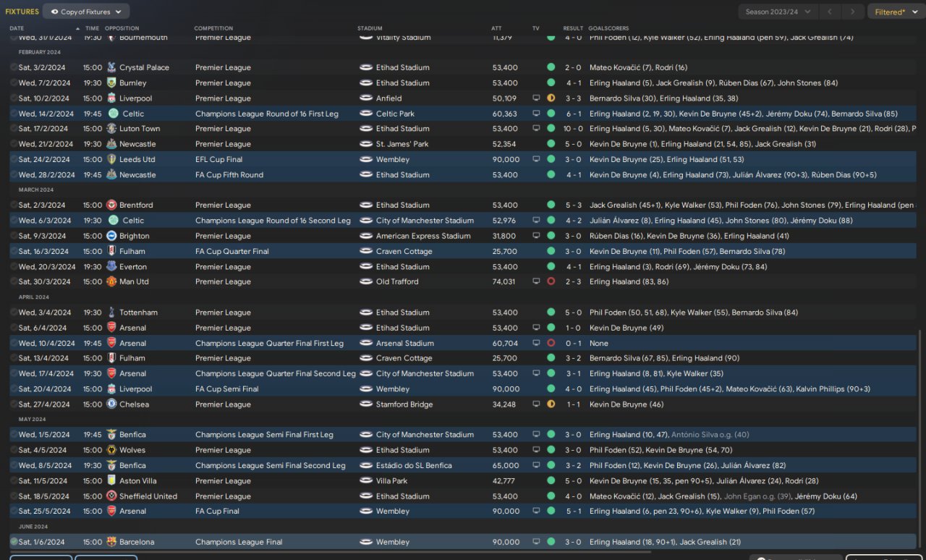
Task: Open the Luton Town opposition link
Action: pyautogui.click(x=140, y=129)
